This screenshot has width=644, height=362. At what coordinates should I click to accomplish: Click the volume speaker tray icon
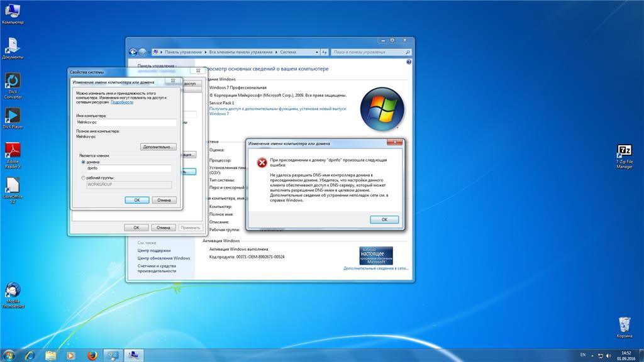click(608, 356)
